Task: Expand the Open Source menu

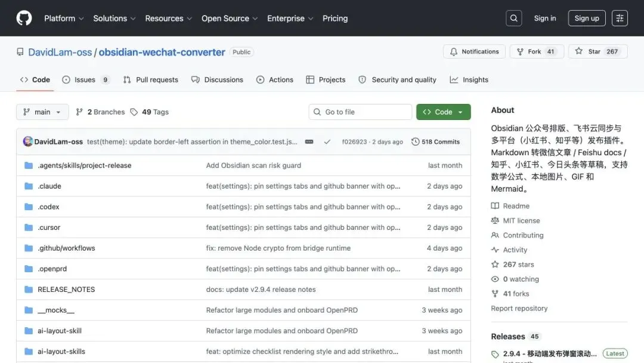Action: tap(229, 19)
